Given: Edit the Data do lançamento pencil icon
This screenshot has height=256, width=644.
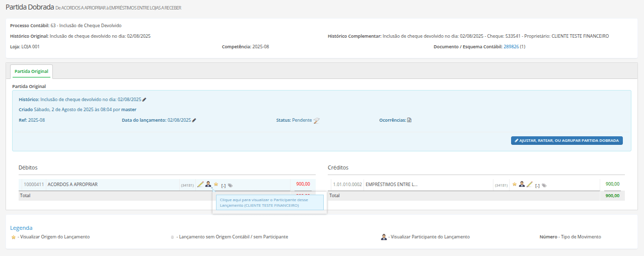Looking at the screenshot, I should point(194,120).
